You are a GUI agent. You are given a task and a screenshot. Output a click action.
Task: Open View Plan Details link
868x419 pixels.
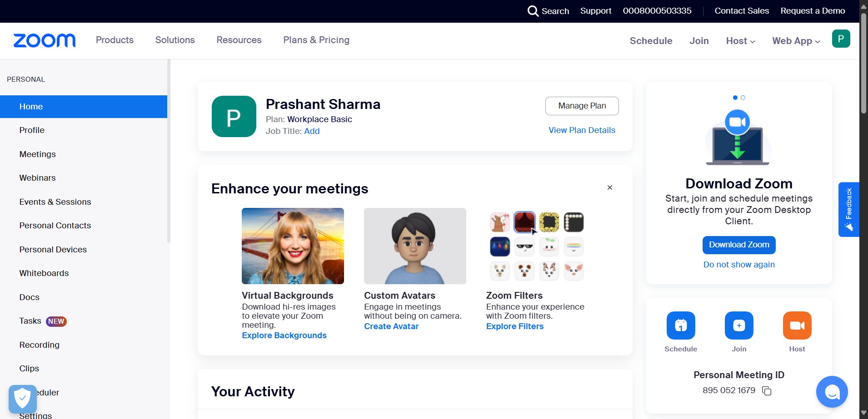tap(582, 130)
